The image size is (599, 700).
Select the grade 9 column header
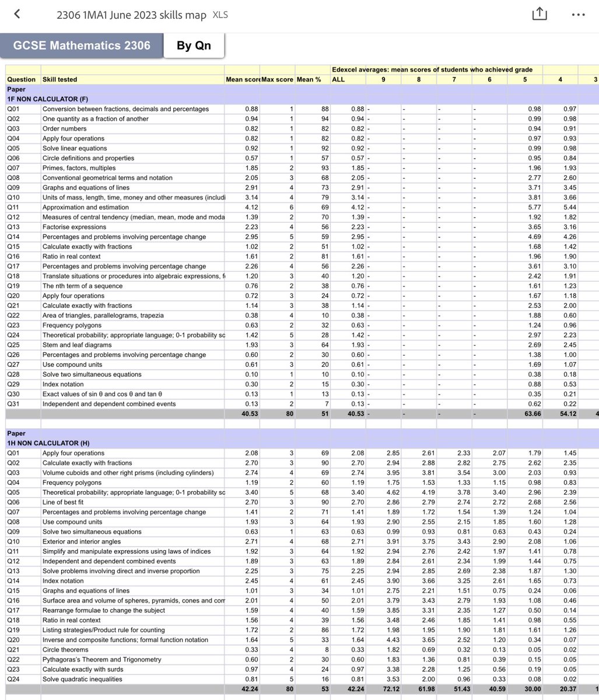[384, 79]
